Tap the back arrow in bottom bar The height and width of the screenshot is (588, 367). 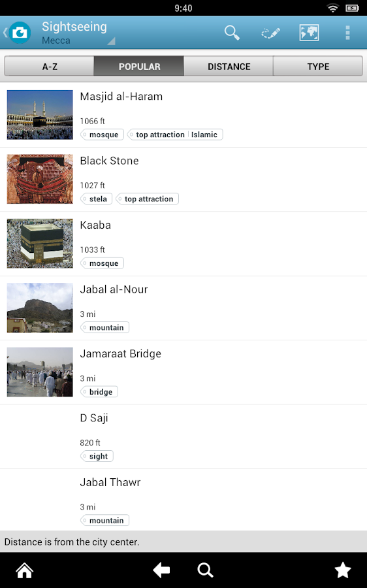(x=161, y=570)
